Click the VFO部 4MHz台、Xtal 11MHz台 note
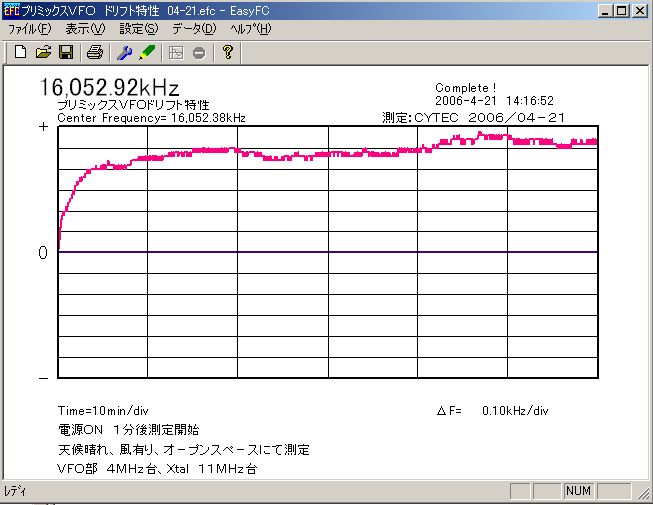This screenshot has height=505, width=653. (x=157, y=469)
